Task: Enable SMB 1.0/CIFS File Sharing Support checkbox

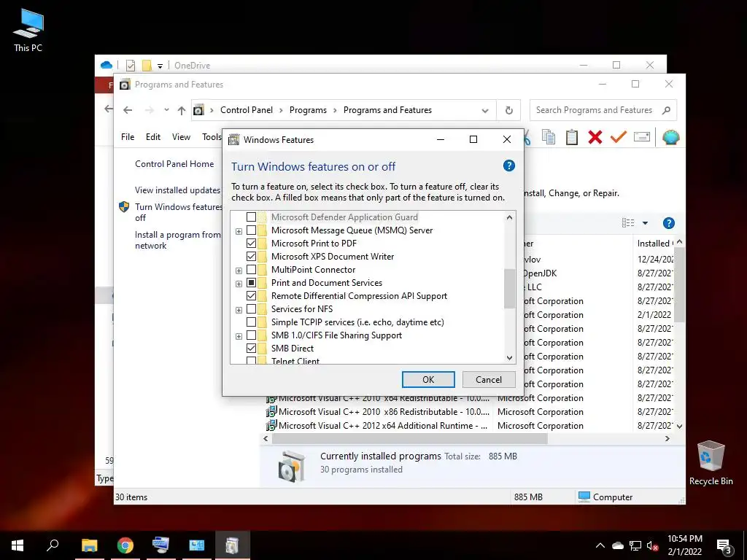Action: [x=251, y=335]
